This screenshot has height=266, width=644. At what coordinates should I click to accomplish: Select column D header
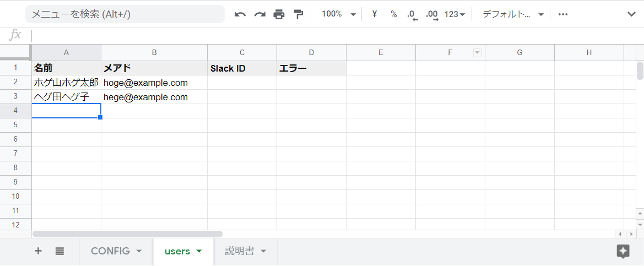(x=312, y=52)
